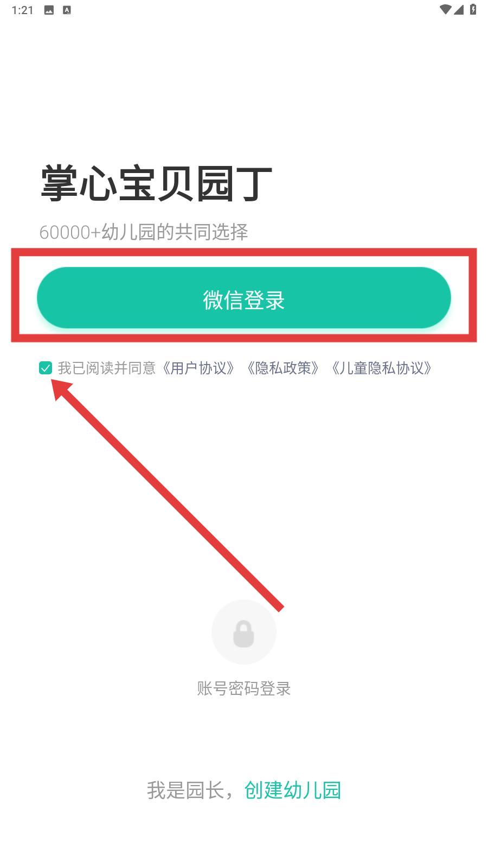Tap the cellular signal icon
This screenshot has width=488, height=868.
point(459,9)
